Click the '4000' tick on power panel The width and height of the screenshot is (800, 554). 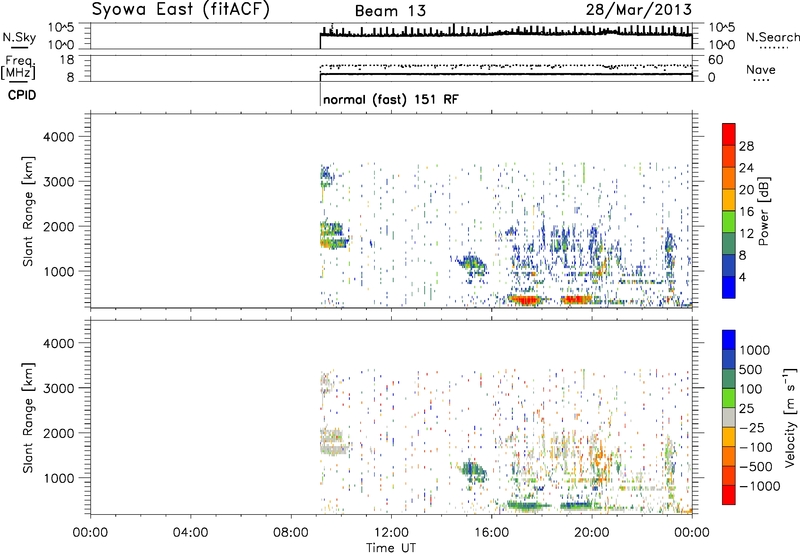point(58,137)
